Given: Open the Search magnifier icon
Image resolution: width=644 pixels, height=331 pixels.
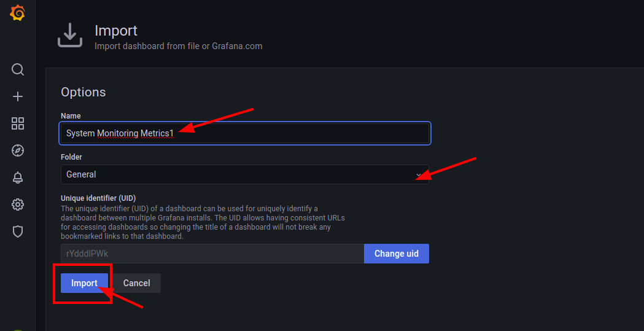Looking at the screenshot, I should click(x=18, y=69).
